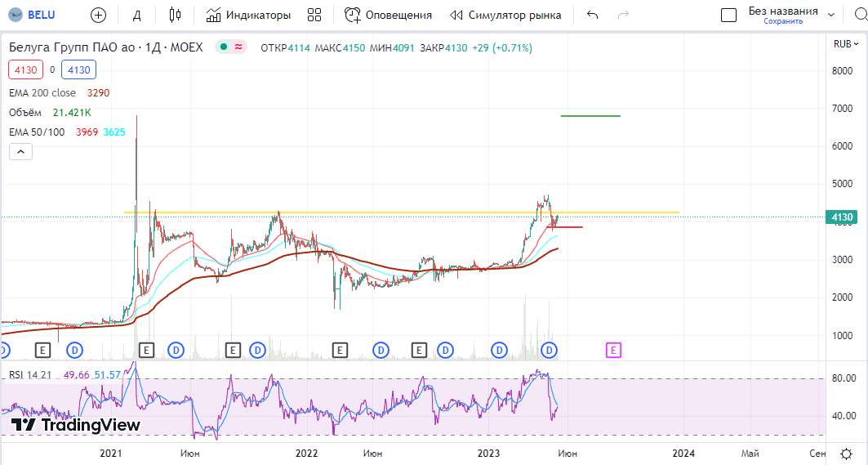This screenshot has height=465, width=868.
Task: Select the RSI 14 21 indicator legend
Action: 30,375
